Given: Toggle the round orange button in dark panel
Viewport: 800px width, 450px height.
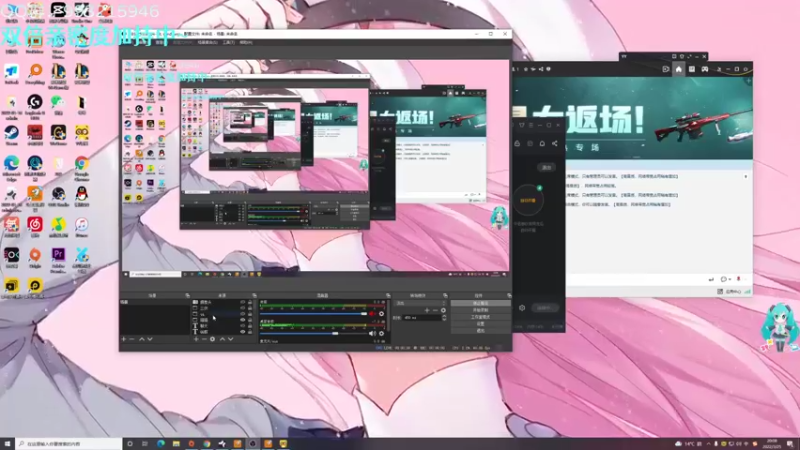Looking at the screenshot, I should pyautogui.click(x=528, y=200).
